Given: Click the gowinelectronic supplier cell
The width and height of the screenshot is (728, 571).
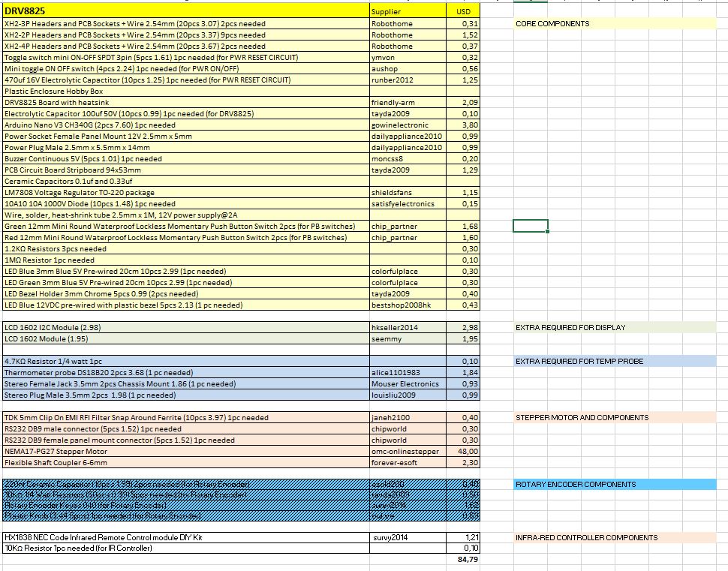Looking at the screenshot, I should coord(408,125).
